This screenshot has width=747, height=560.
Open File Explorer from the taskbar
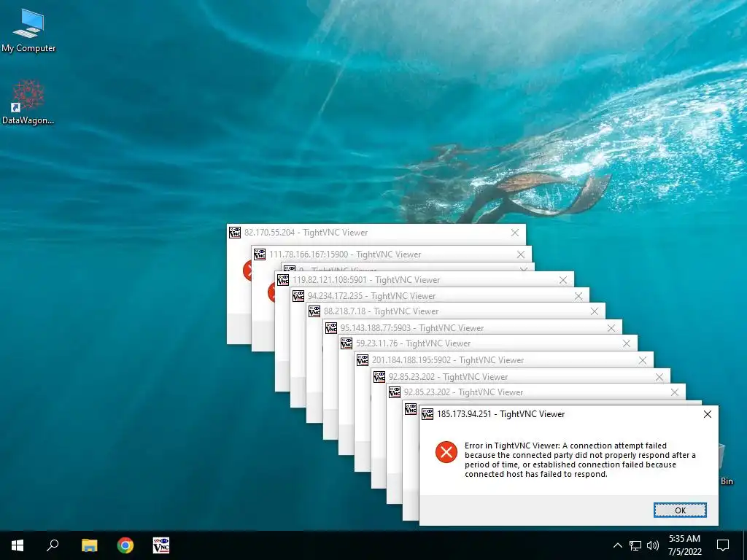pyautogui.click(x=89, y=545)
